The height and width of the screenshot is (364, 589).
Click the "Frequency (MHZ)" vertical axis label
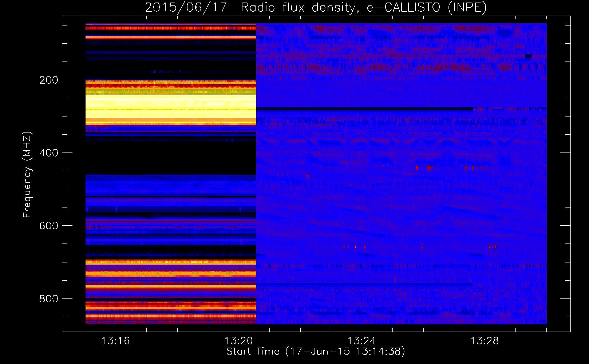(27, 175)
